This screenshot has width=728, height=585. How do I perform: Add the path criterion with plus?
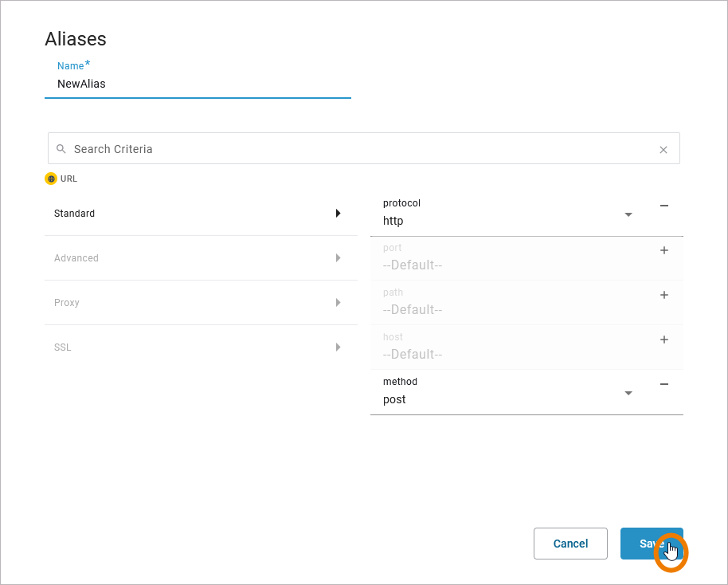coord(664,295)
